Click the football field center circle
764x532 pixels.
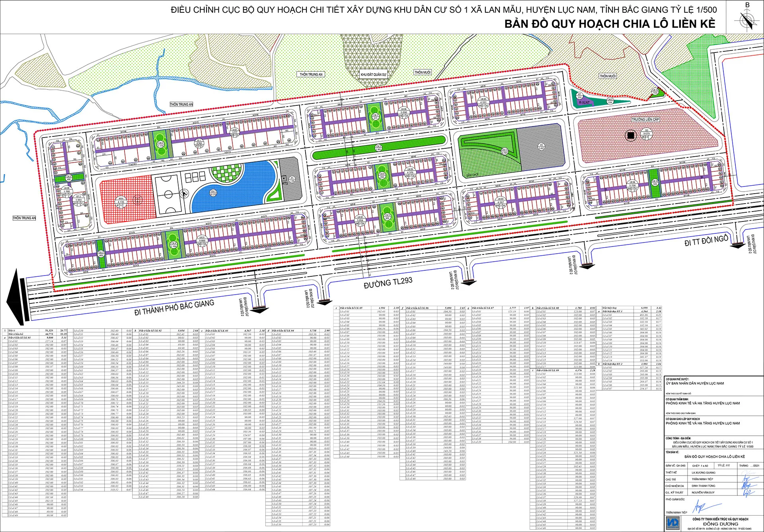coord(168,195)
